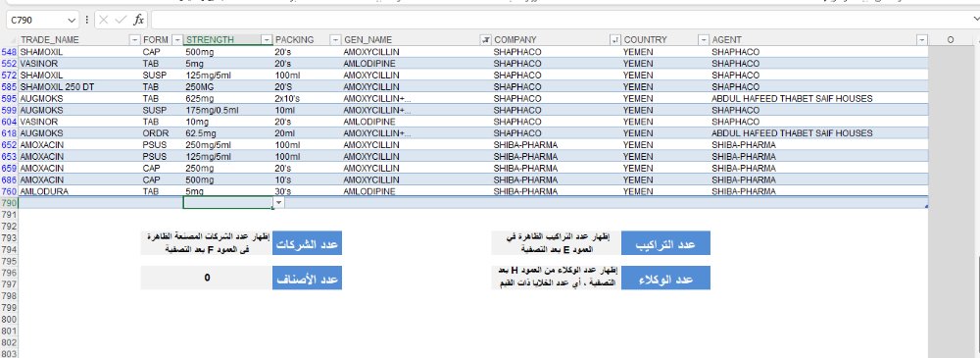Open the sorted COMPANY filter button

615,40
